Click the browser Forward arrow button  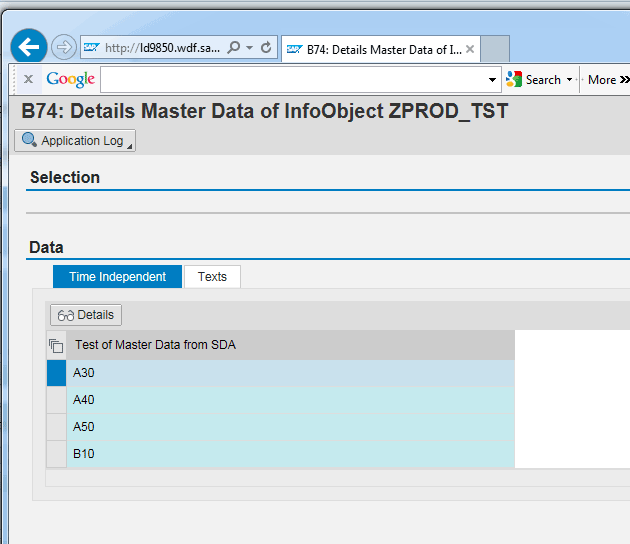pos(63,47)
